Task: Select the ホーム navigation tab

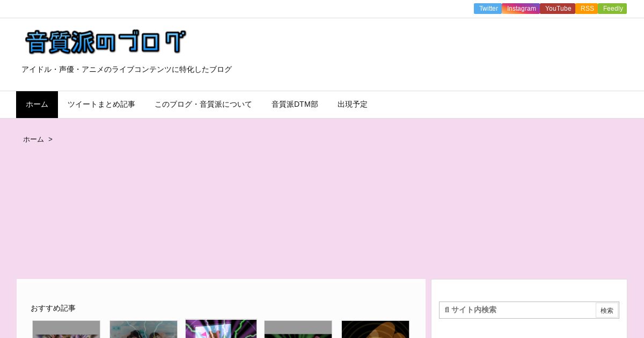Action: [37, 105]
